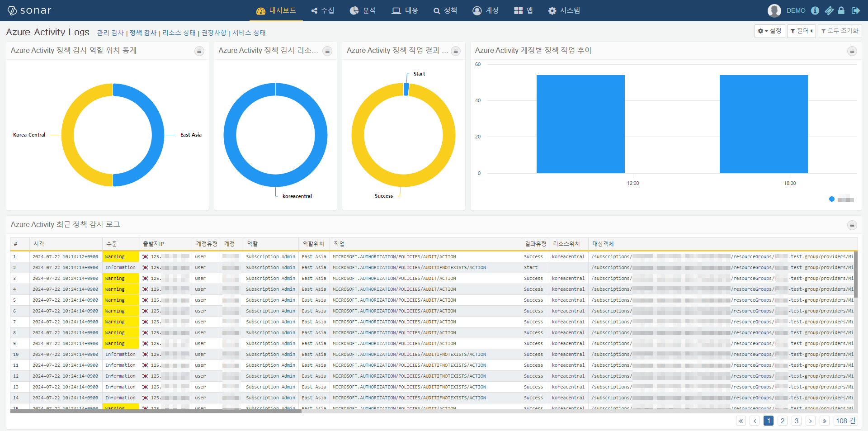Click the 12:00 blue bar
This screenshot has width=868, height=431.
click(580, 124)
